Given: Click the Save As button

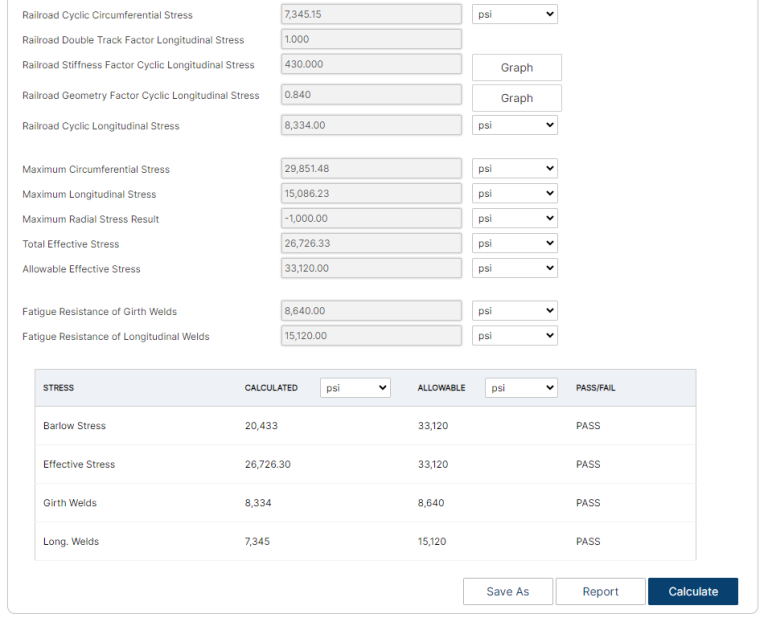Looking at the screenshot, I should click(507, 592).
